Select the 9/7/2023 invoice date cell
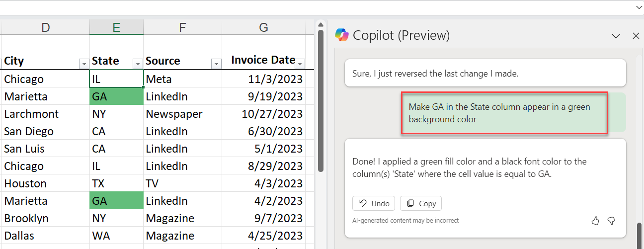 (x=263, y=218)
